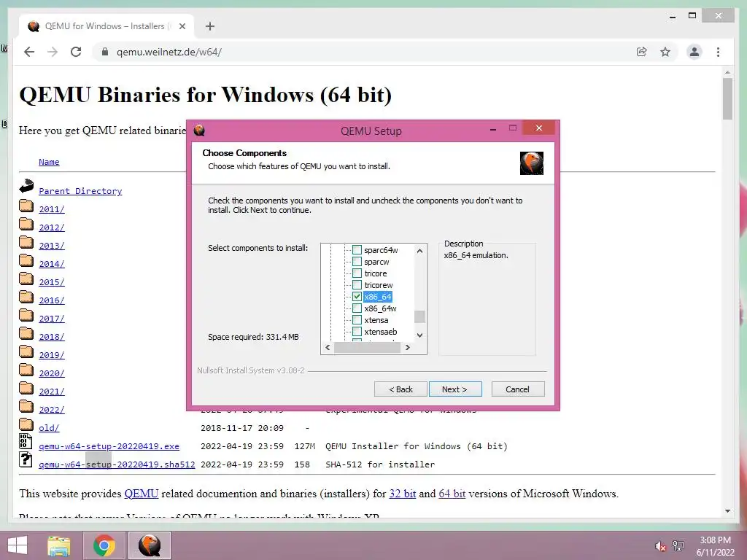
Task: Click the component list scroll-down arrow
Action: pyautogui.click(x=419, y=335)
